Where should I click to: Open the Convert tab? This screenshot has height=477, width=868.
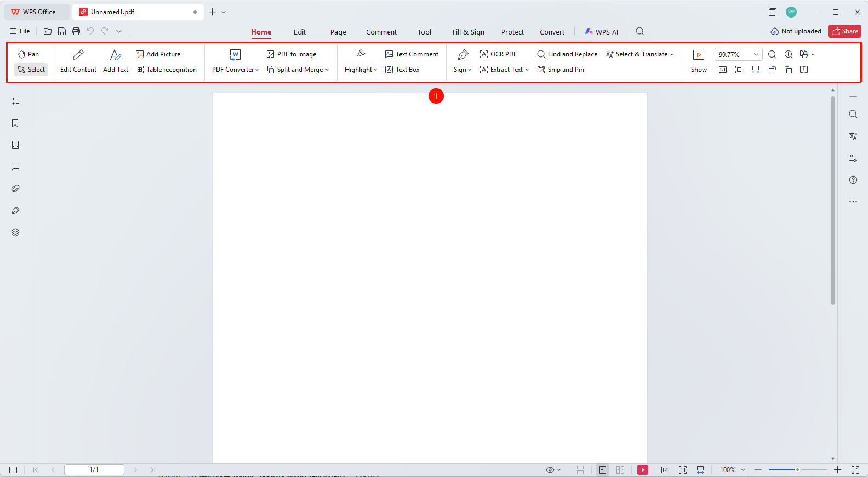pos(552,32)
